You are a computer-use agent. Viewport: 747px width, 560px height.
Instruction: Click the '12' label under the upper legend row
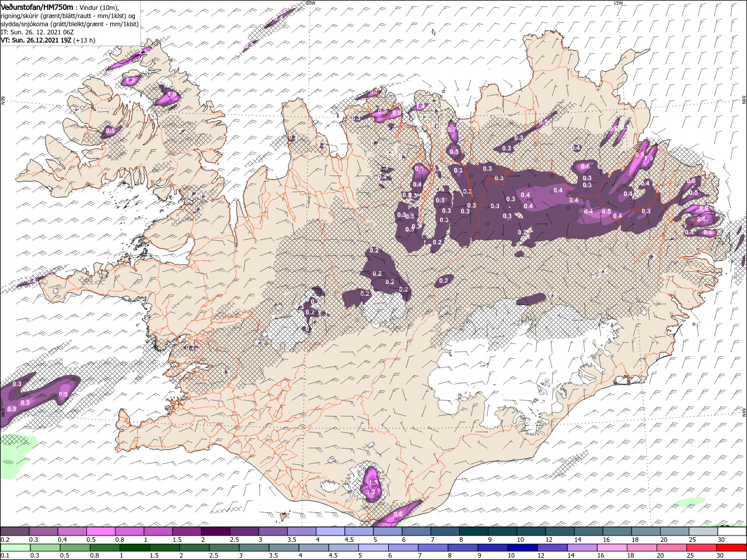tap(549, 540)
